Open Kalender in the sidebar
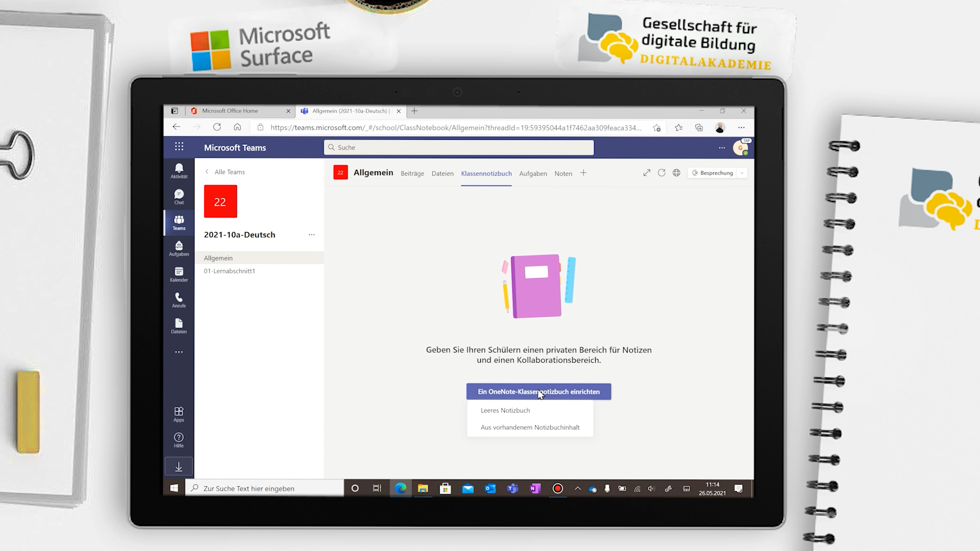980x551 pixels. [179, 274]
